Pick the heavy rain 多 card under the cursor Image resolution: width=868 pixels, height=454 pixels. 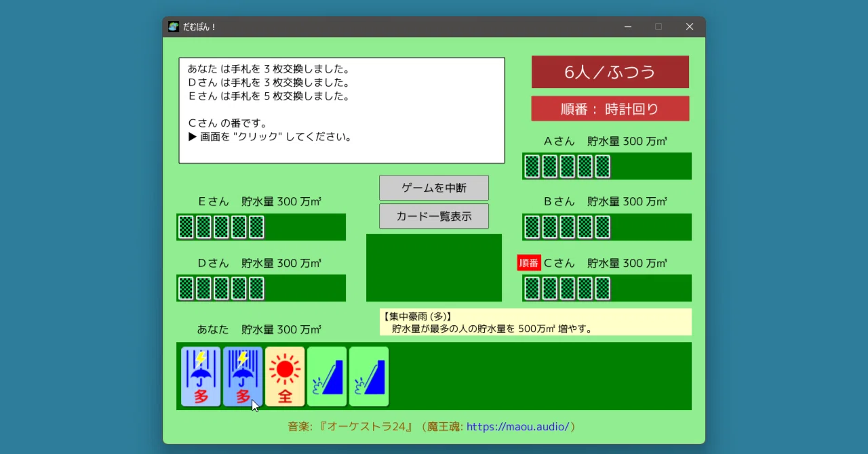243,377
